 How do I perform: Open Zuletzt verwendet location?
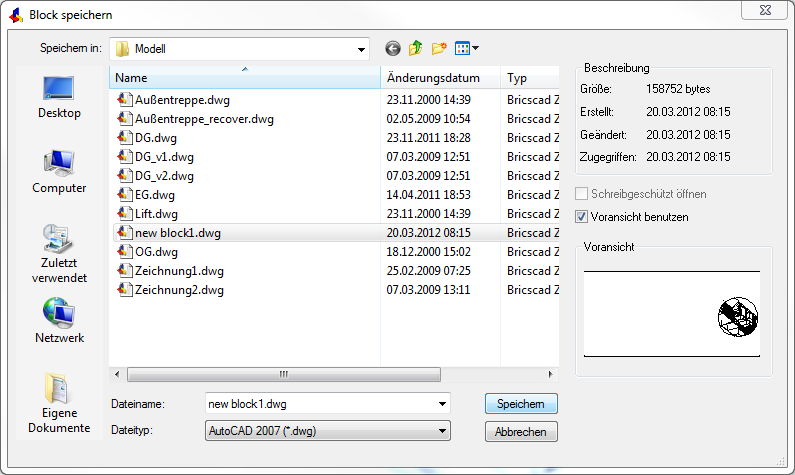pyautogui.click(x=59, y=254)
